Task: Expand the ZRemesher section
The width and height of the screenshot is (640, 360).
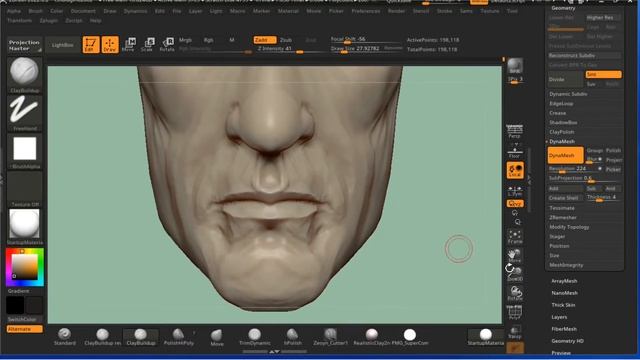Action: (563, 218)
